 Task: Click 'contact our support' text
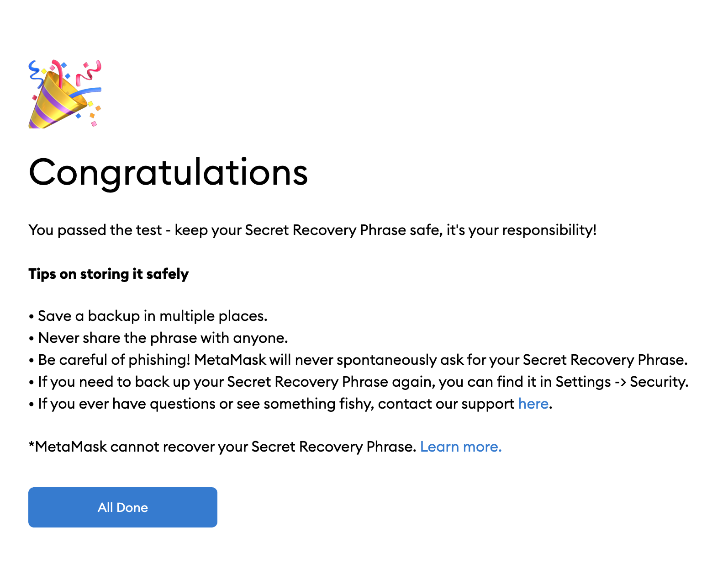[x=446, y=404]
